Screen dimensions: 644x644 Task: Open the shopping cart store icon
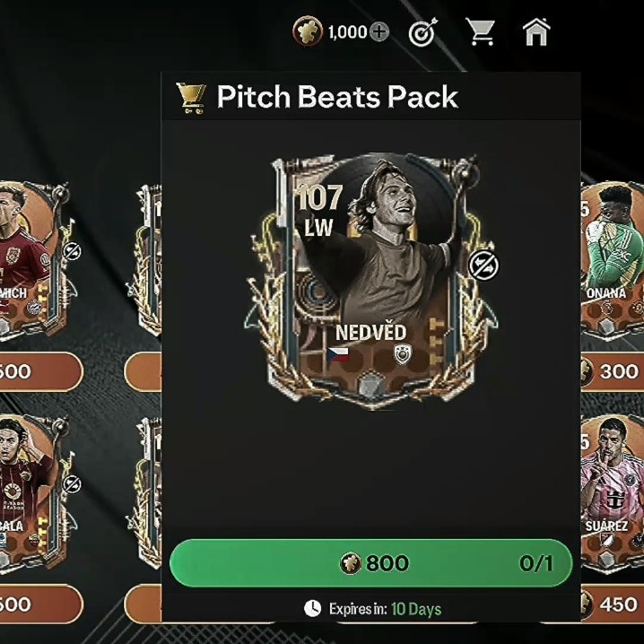480,31
